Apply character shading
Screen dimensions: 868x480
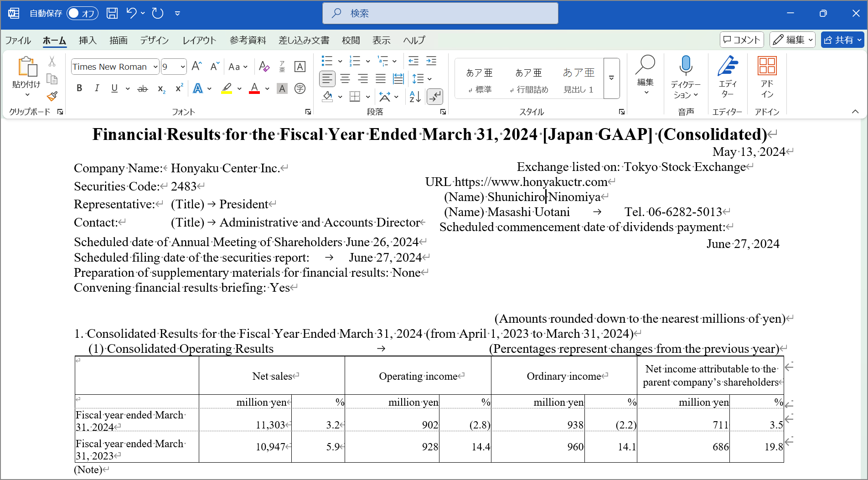tap(282, 88)
